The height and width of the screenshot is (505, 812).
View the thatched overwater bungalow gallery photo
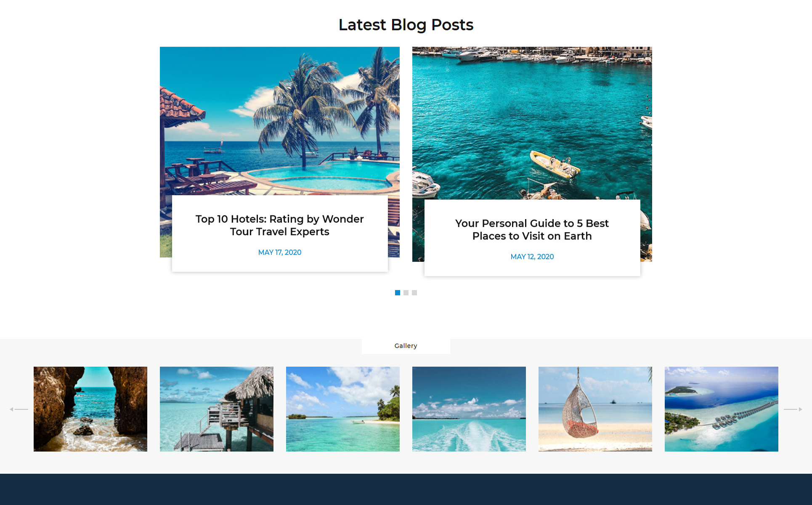[217, 409]
